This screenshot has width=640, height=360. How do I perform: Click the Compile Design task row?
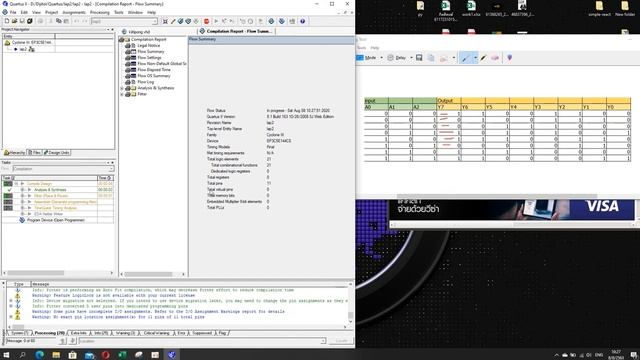(40, 184)
